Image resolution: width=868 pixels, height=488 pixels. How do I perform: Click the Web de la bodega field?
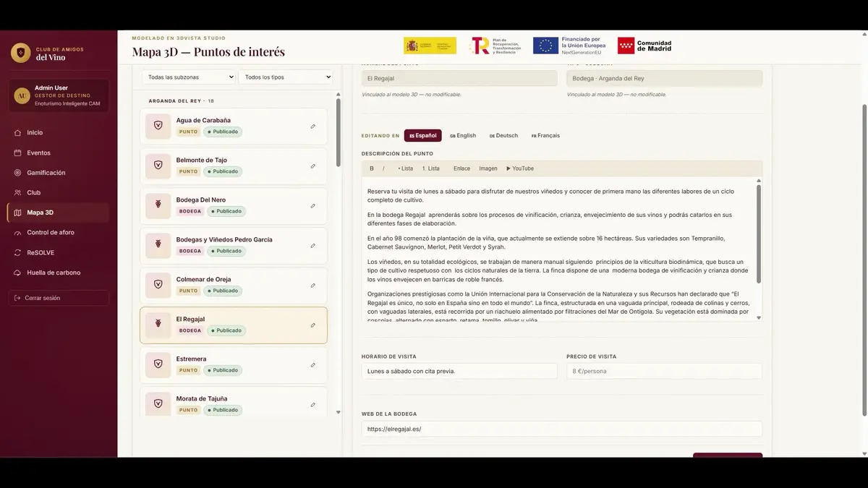[562, 429]
